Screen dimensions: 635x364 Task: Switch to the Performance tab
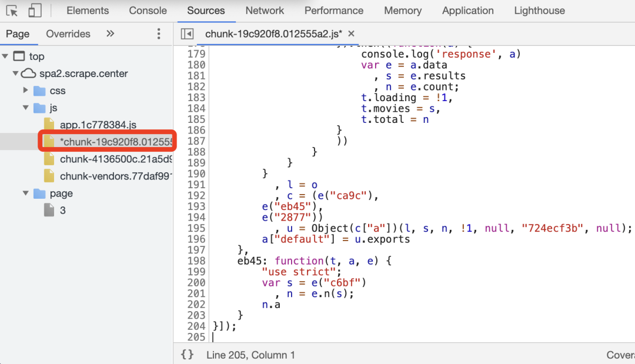click(334, 11)
